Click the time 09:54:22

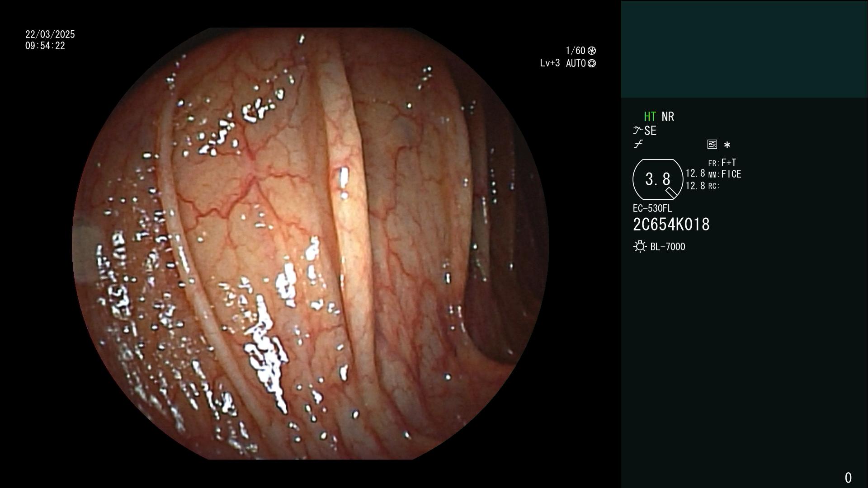pos(45,46)
